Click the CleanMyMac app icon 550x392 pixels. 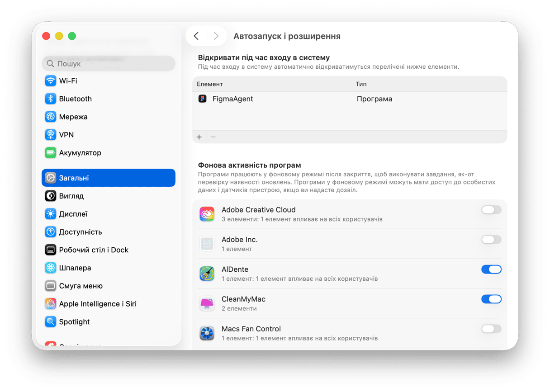[207, 303]
